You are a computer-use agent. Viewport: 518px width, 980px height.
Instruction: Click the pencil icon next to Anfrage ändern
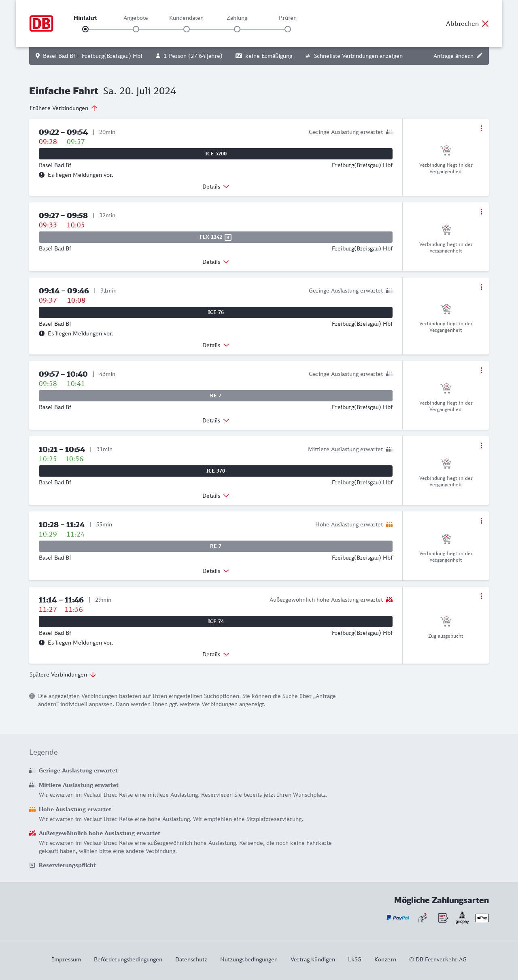[480, 56]
